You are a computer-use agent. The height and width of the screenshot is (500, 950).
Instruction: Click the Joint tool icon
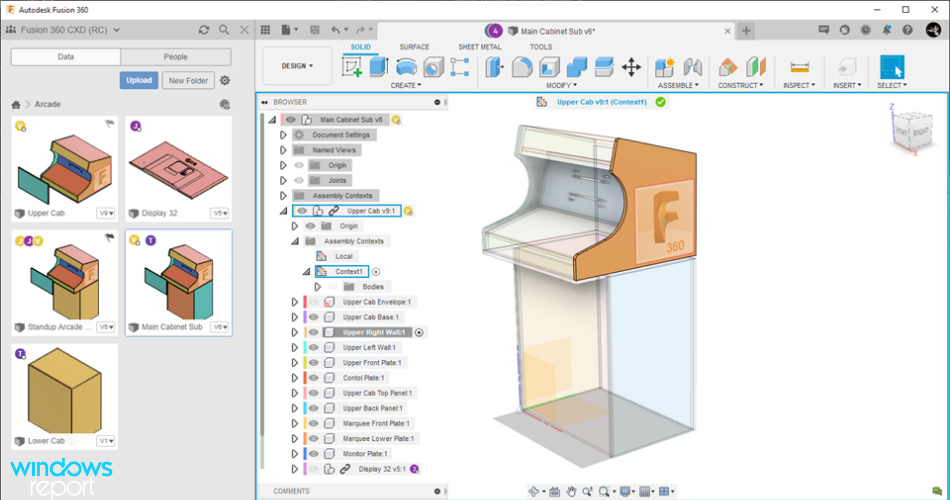tap(693, 67)
